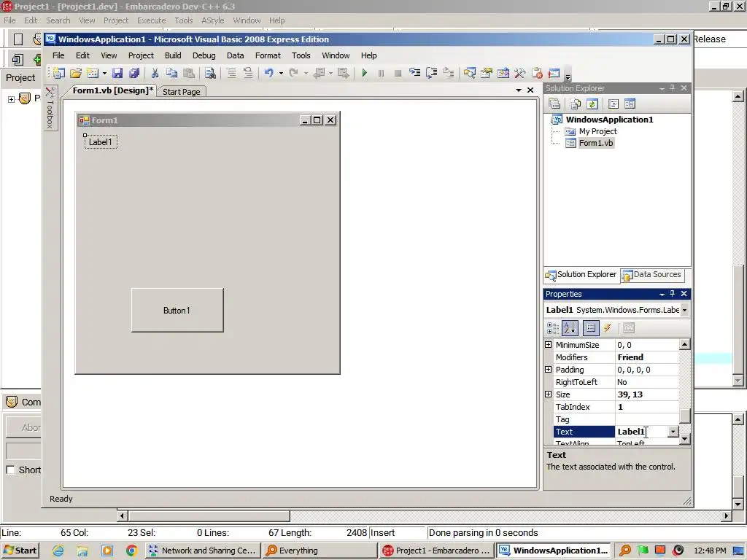Click the Undo arrow icon
The image size is (747, 560).
pos(269,73)
